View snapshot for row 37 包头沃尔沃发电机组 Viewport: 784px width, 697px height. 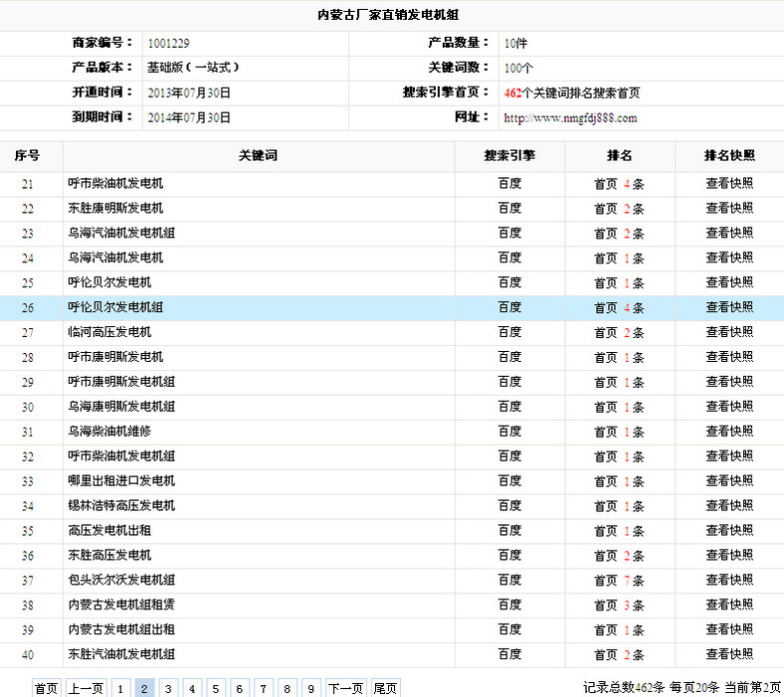(729, 580)
